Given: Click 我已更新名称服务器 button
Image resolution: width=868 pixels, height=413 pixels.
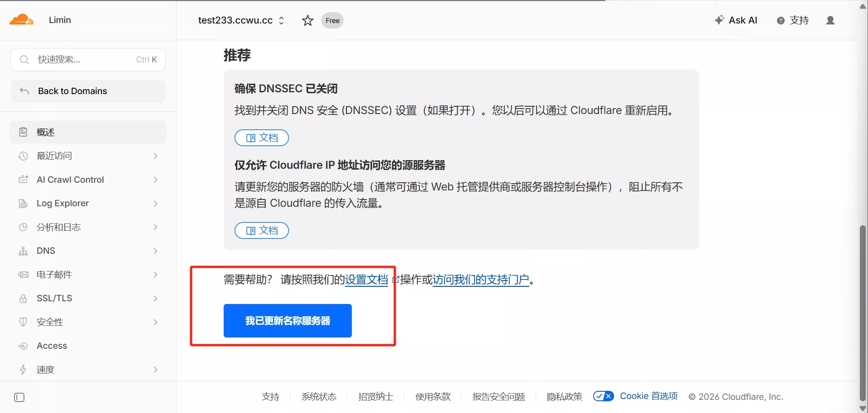Looking at the screenshot, I should pyautogui.click(x=288, y=321).
